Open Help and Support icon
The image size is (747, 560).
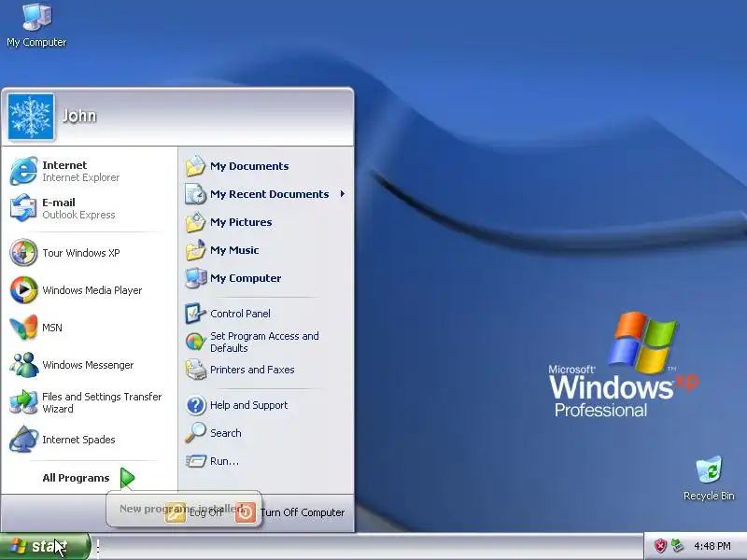(195, 405)
